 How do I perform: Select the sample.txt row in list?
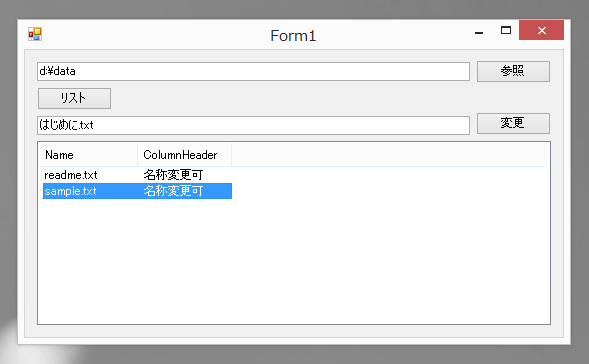pyautogui.click(x=137, y=191)
